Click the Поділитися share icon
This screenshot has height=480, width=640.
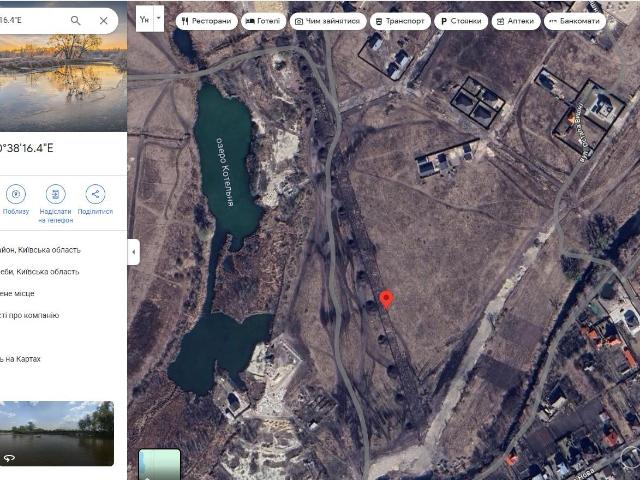pos(95,194)
